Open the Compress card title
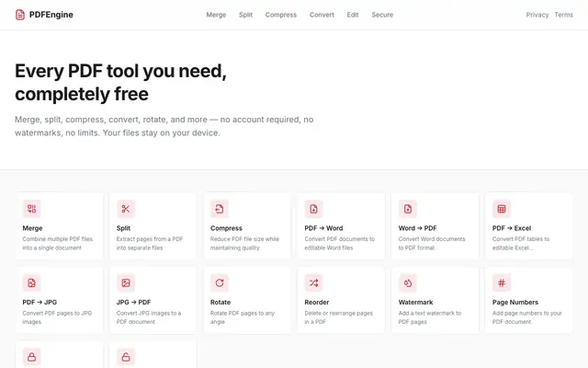Image resolution: width=588 pixels, height=368 pixels. [x=226, y=228]
